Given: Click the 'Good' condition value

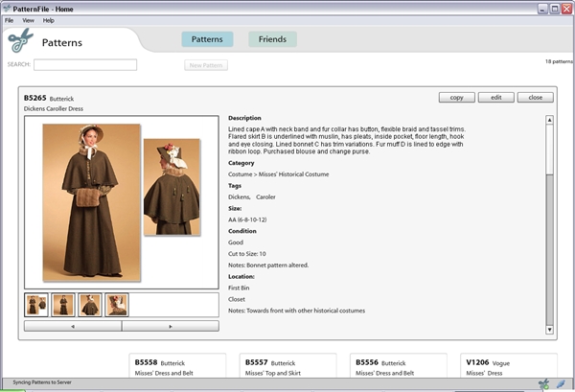Looking at the screenshot, I should pyautogui.click(x=236, y=242).
